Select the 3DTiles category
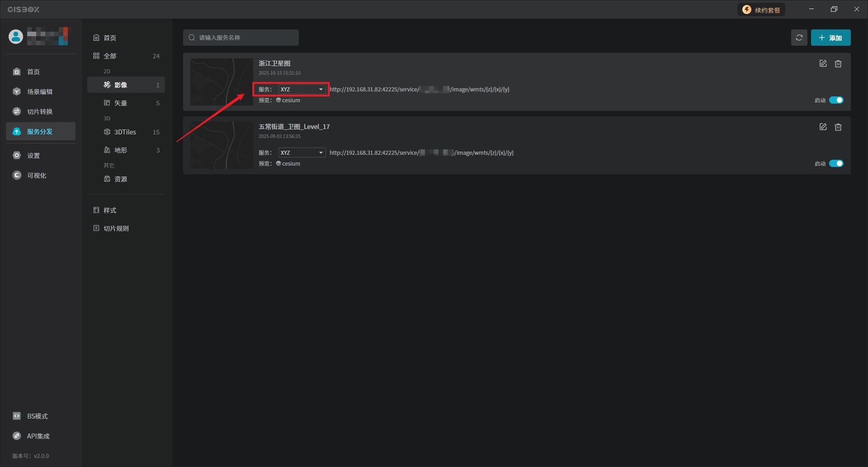This screenshot has width=868, height=467. [125, 132]
